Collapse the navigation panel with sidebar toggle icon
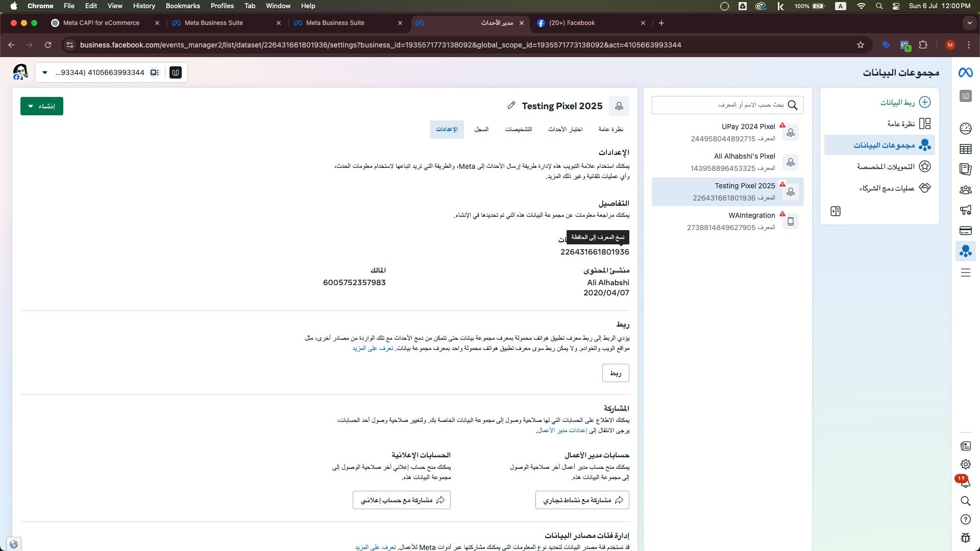Image resolution: width=980 pixels, height=551 pixels. pyautogui.click(x=836, y=211)
